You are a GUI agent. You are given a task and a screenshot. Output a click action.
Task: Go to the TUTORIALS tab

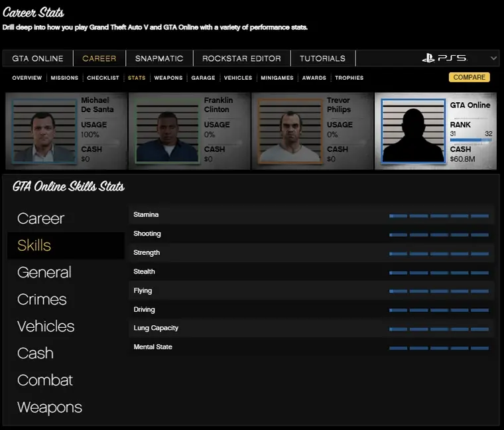(x=322, y=58)
